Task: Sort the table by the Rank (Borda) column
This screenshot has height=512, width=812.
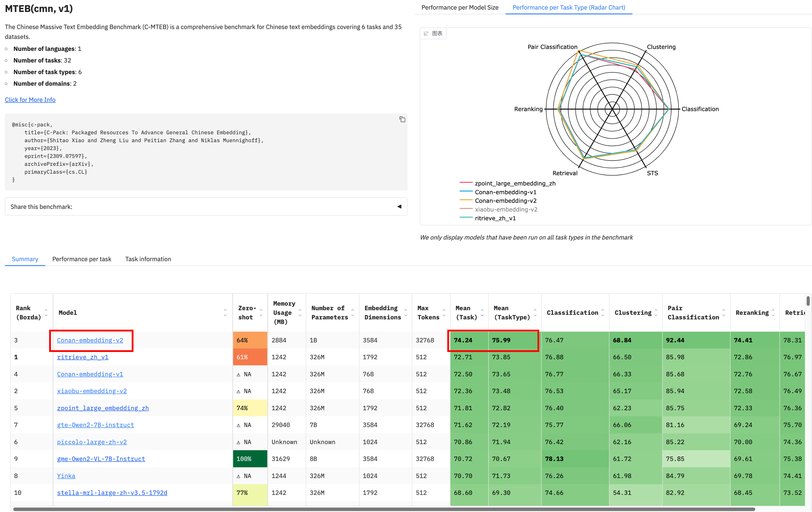Action: pyautogui.click(x=46, y=312)
